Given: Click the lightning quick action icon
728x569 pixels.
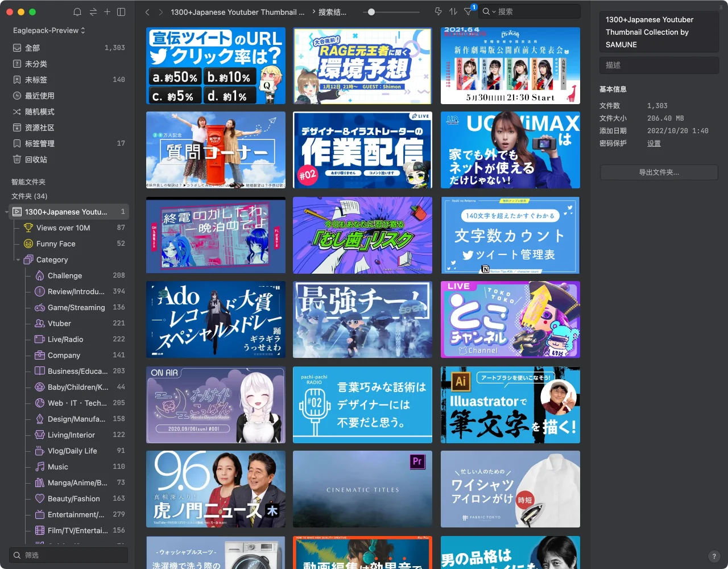Looking at the screenshot, I should tap(438, 11).
